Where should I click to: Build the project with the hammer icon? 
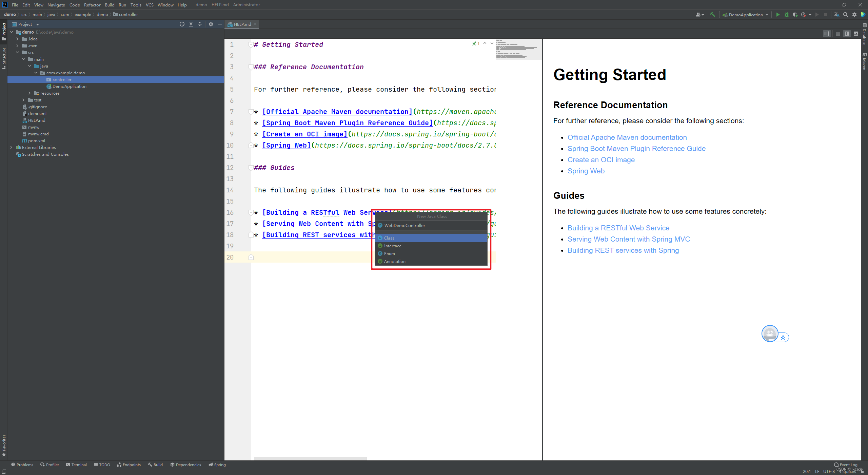(x=712, y=15)
